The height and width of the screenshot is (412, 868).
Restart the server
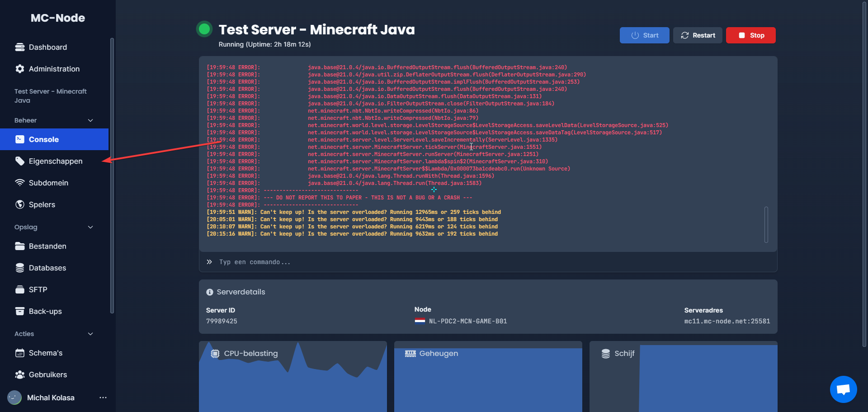(x=698, y=35)
